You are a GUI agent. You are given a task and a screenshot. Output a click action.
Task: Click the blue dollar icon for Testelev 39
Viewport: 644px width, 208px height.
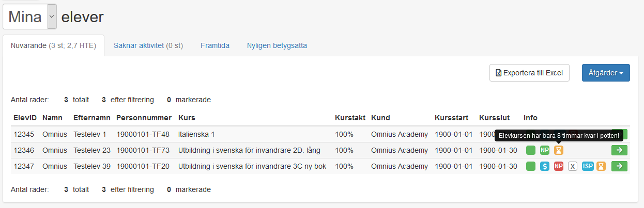pos(545,166)
